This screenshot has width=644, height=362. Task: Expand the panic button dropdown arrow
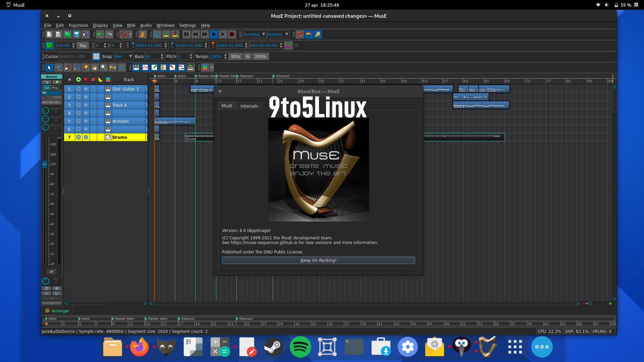[130, 34]
